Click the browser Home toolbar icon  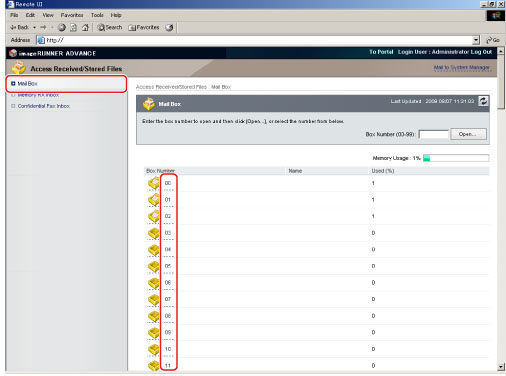pos(85,28)
